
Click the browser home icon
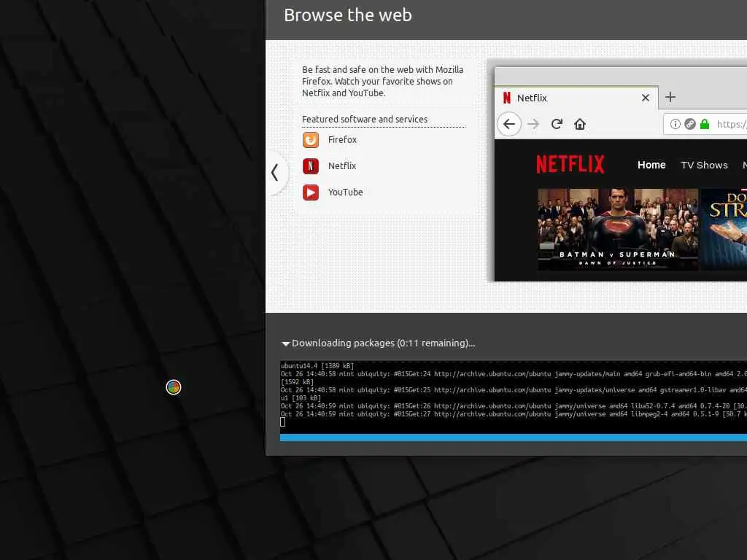[x=580, y=124]
